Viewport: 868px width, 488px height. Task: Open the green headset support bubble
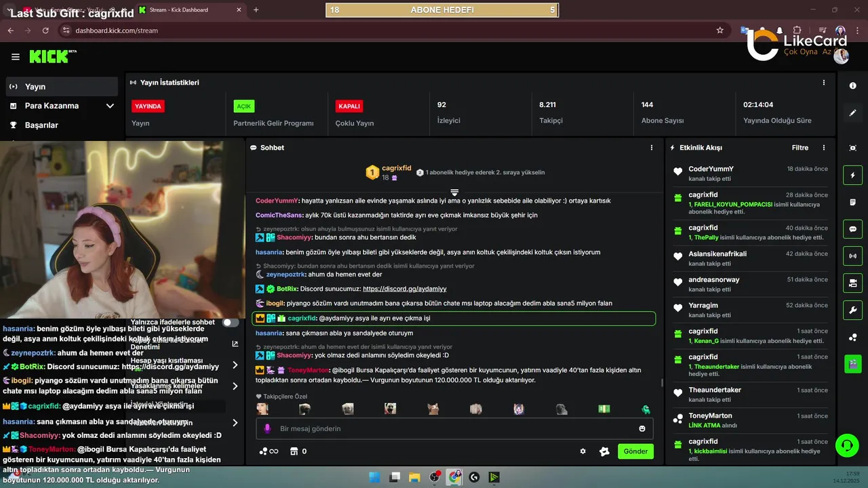[846, 445]
